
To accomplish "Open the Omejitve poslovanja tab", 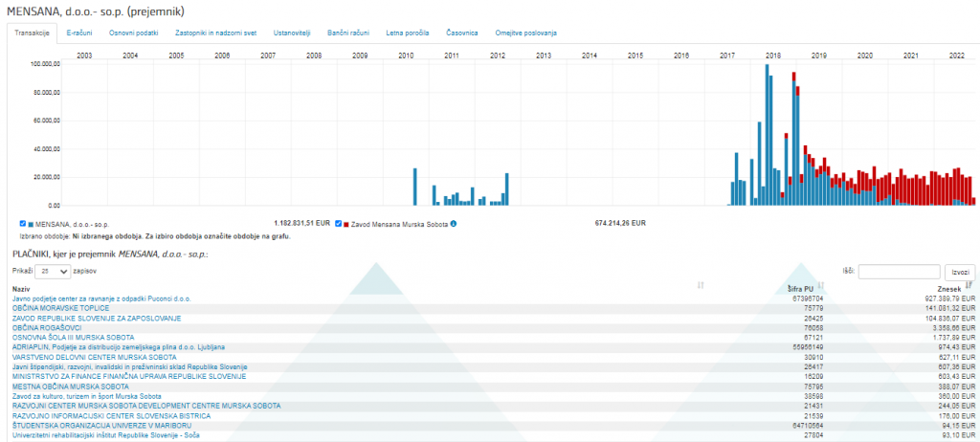I will [x=525, y=33].
